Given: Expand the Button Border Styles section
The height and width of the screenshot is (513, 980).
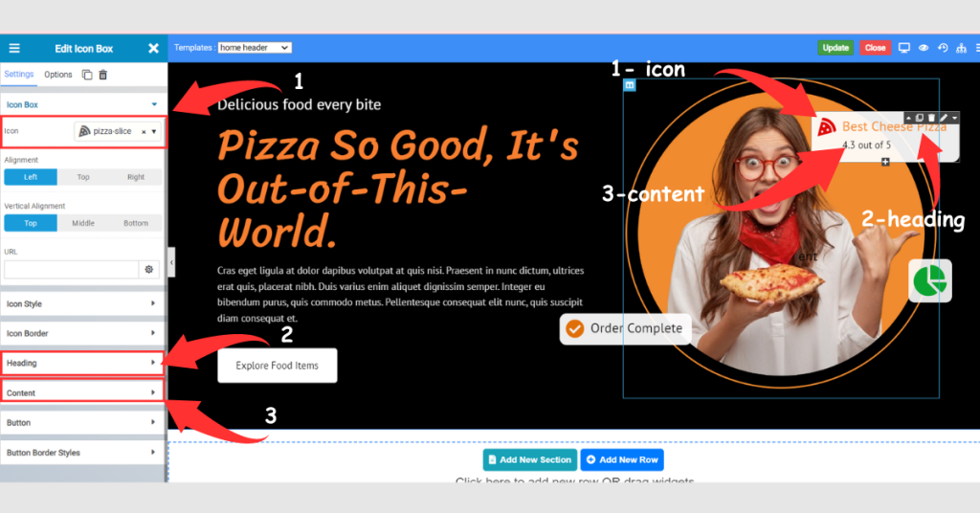Looking at the screenshot, I should (x=82, y=453).
